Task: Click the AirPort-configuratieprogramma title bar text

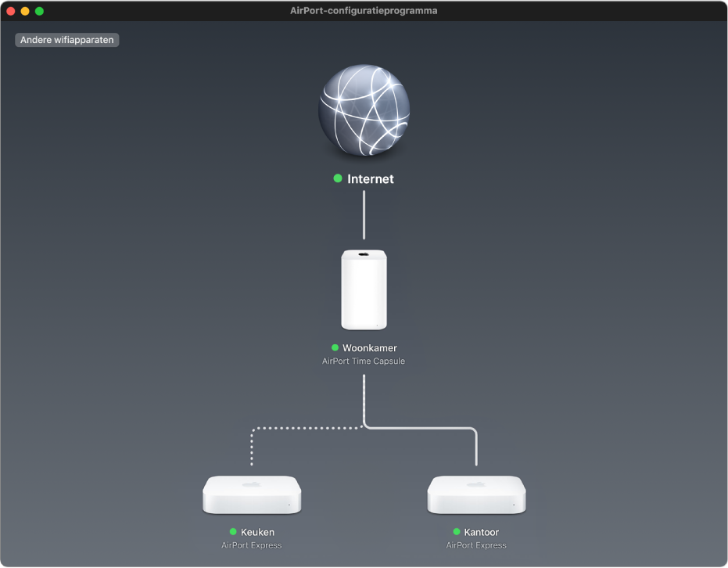Action: (364, 10)
